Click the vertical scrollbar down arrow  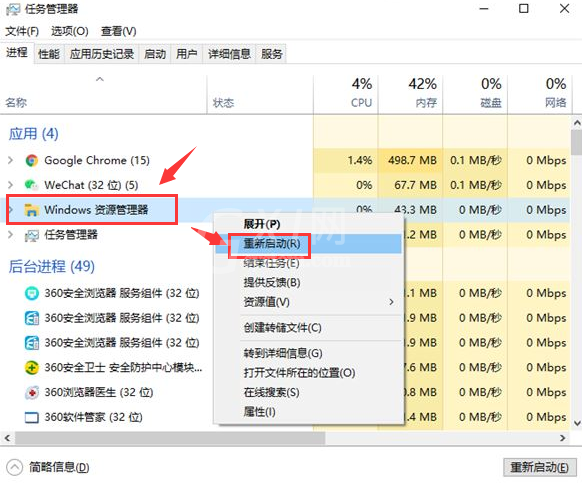point(577,423)
